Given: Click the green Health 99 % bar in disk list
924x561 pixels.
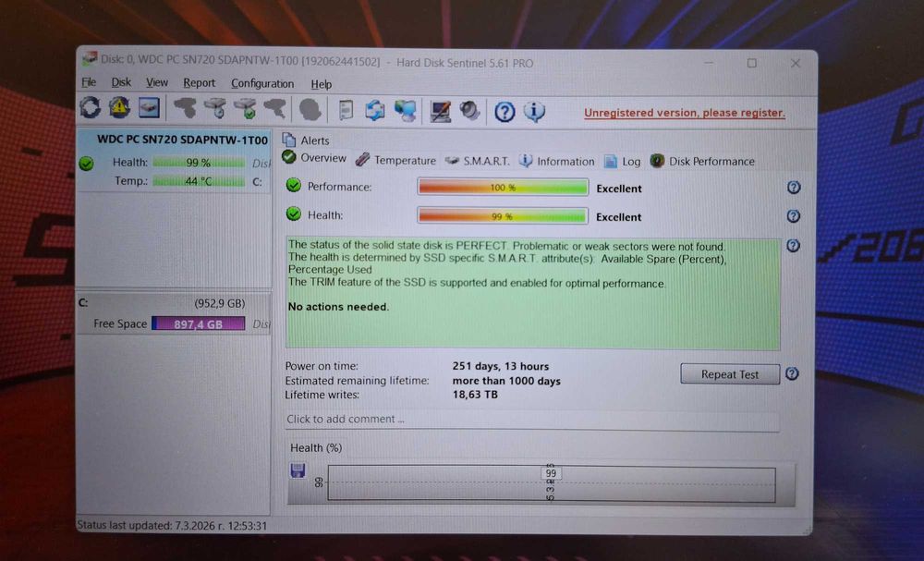Looking at the screenshot, I should click(199, 163).
